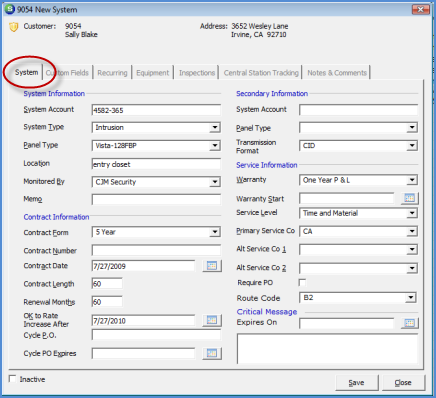Click the Critical Message text area

point(327,349)
